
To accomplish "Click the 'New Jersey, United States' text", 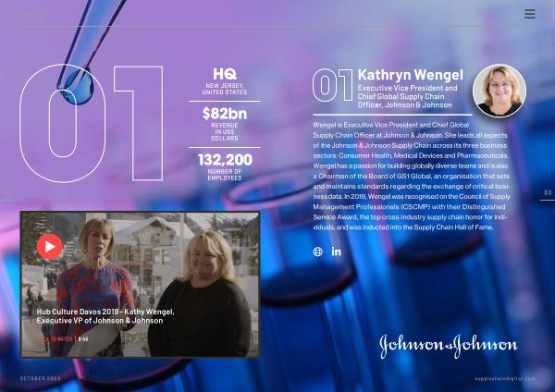I will [x=225, y=89].
